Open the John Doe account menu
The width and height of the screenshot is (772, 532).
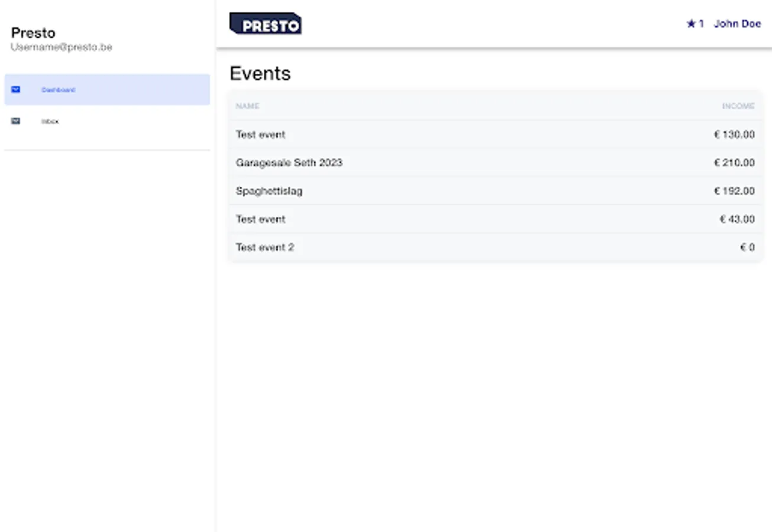[x=737, y=24]
